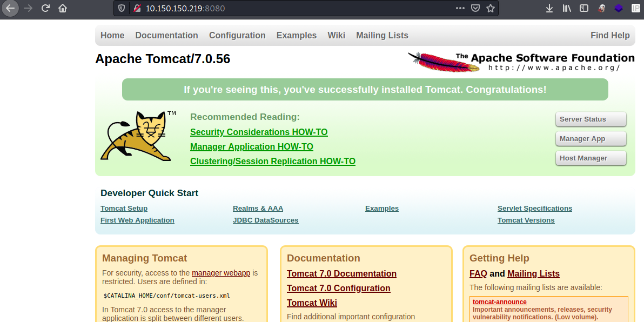644x322 pixels.
Task: Click the Apache Software Foundation feather logo
Action: [521, 62]
